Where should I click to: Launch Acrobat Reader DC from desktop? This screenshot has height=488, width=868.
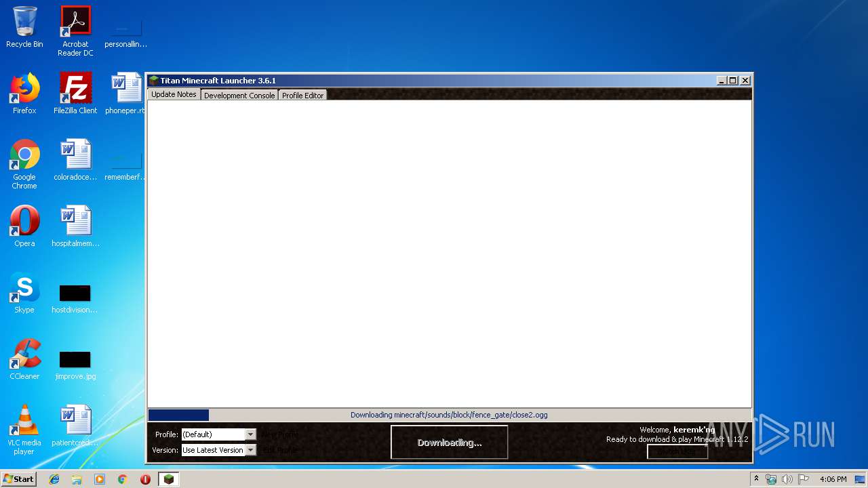(75, 30)
